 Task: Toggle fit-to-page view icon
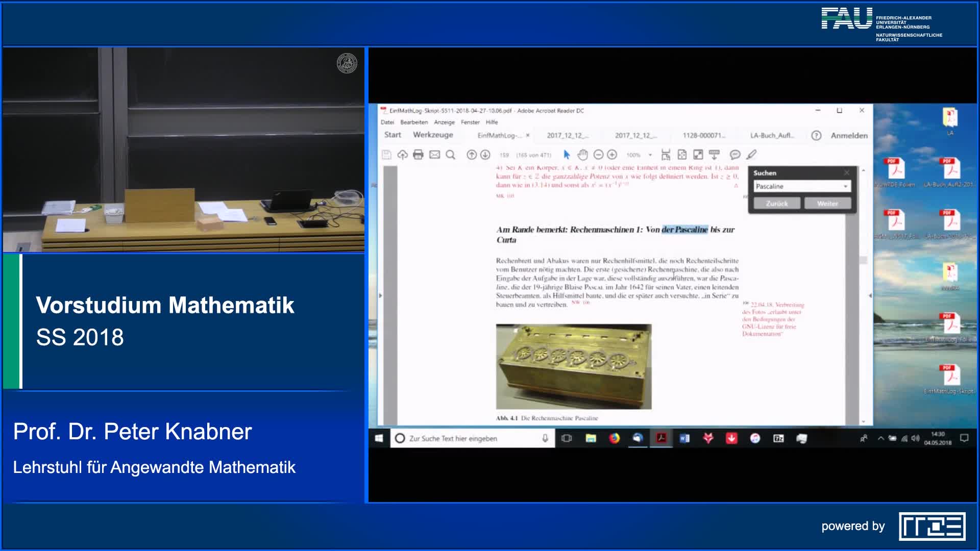tap(682, 155)
